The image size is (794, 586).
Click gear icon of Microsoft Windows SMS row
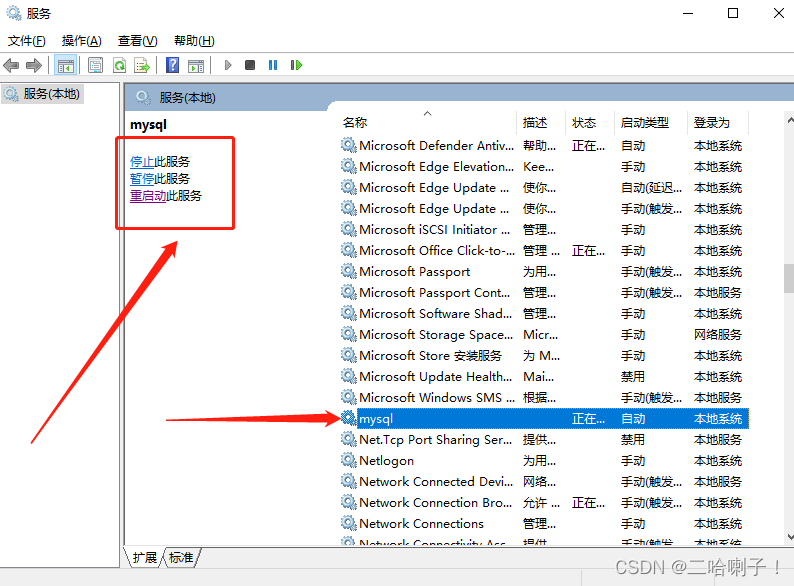tap(348, 397)
